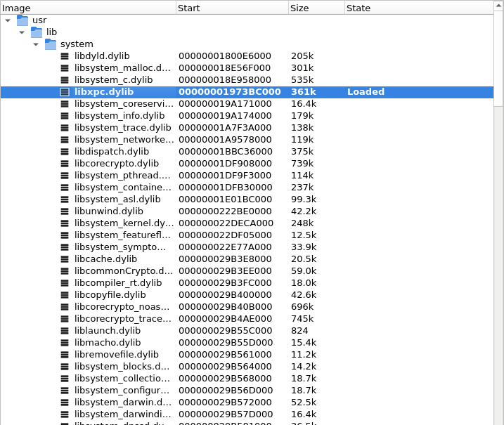The height and width of the screenshot is (425, 504).
Task: Collapse the usr folder arrow
Action: tap(8, 20)
